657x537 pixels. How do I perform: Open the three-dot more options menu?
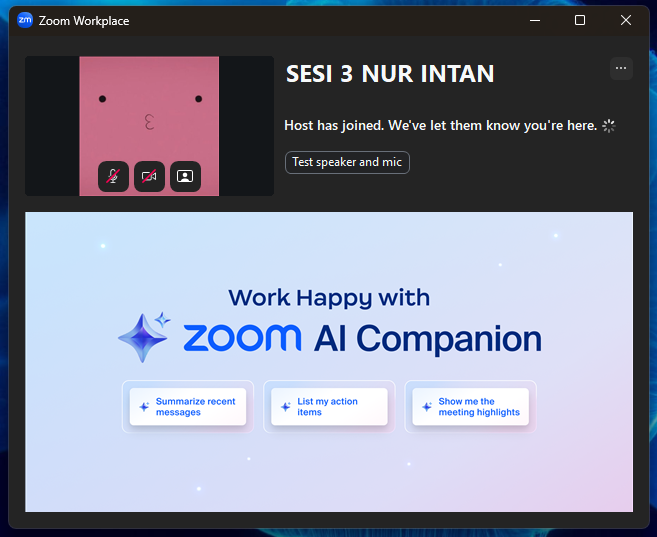click(x=621, y=68)
